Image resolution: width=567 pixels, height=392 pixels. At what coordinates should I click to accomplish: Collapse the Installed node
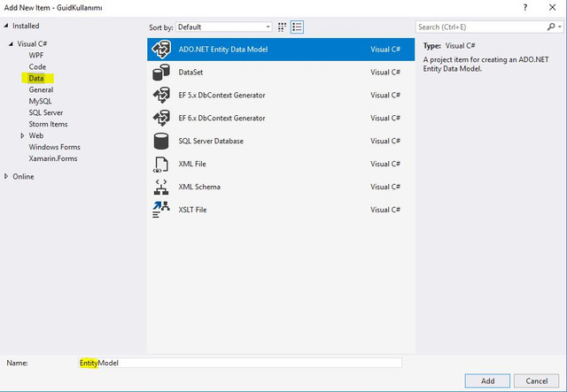click(6, 26)
